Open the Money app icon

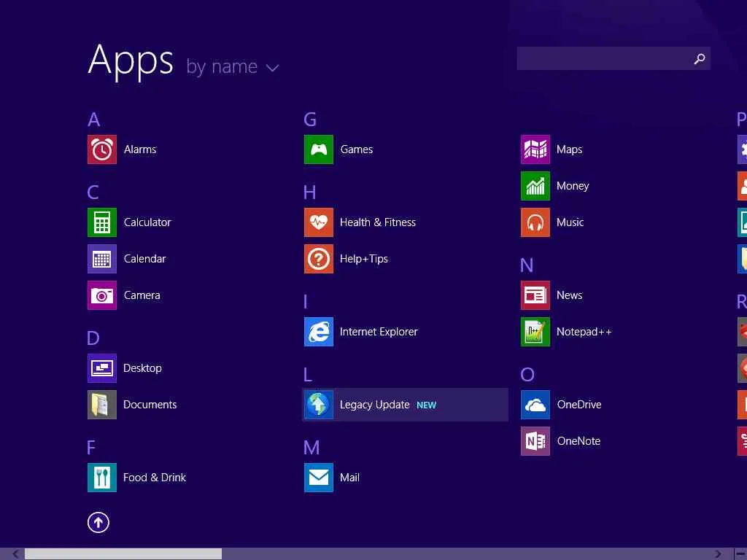tap(535, 186)
